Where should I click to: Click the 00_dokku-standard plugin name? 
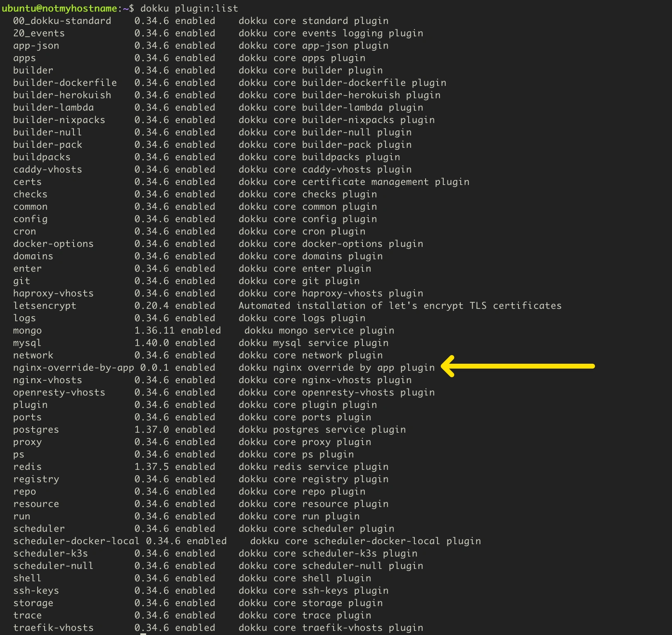click(62, 21)
